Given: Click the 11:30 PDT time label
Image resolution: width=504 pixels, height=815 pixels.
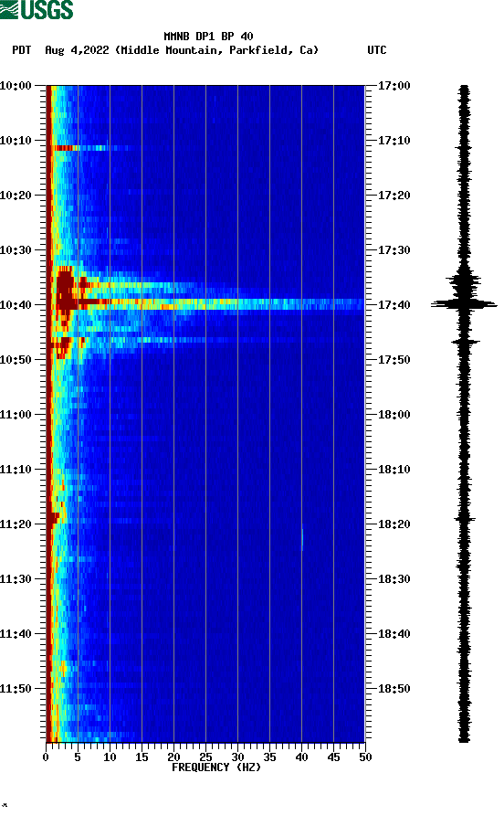Looking at the screenshot, I should (16, 579).
